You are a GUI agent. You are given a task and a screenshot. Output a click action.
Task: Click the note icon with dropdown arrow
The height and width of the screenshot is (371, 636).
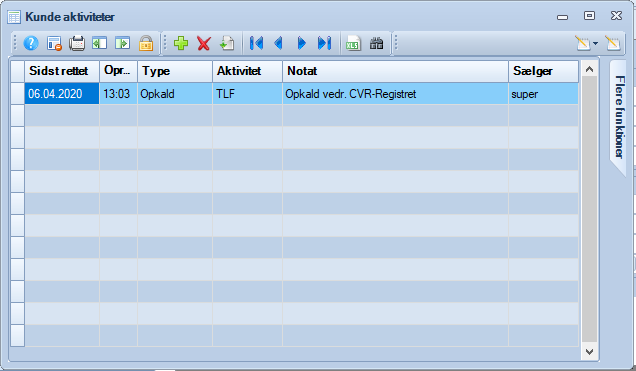tap(583, 43)
